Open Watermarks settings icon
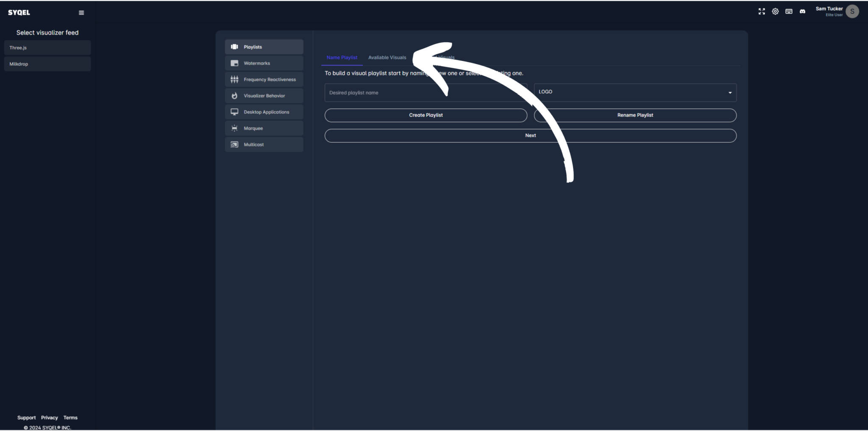The width and height of the screenshot is (868, 431). 234,63
